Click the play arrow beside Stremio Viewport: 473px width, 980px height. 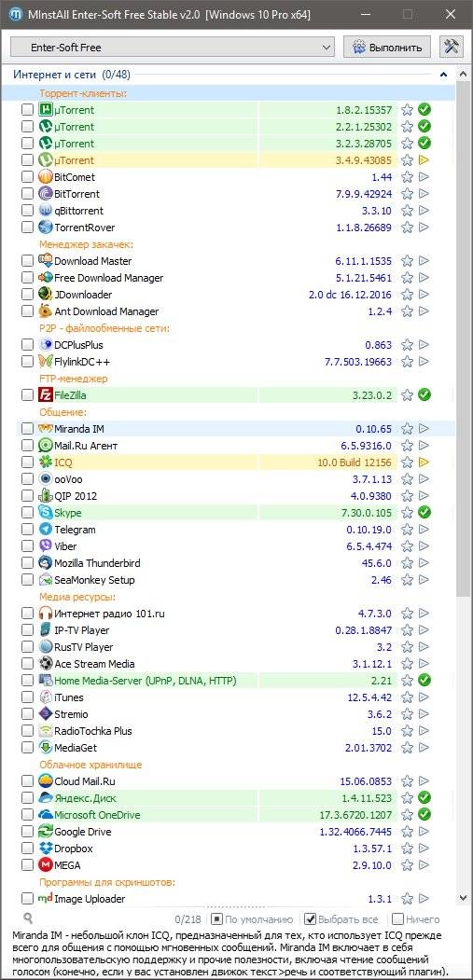pos(424,713)
